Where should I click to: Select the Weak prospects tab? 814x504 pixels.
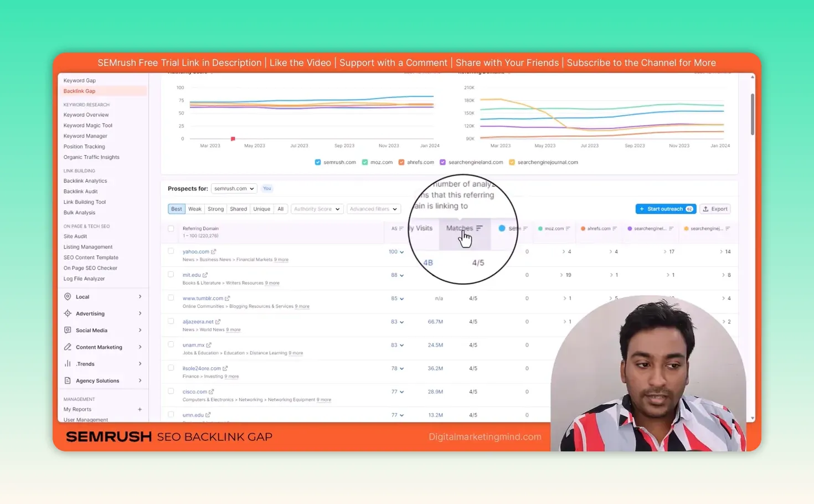194,209
